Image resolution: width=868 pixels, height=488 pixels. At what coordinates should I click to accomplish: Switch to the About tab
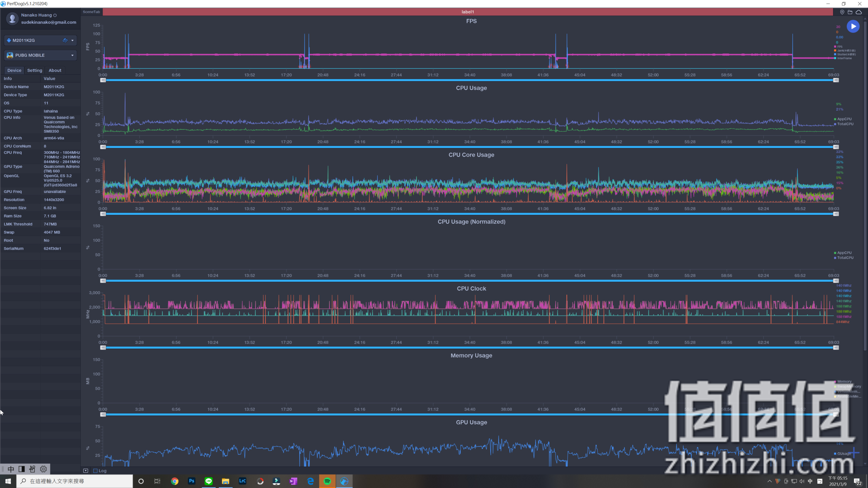pos(55,70)
